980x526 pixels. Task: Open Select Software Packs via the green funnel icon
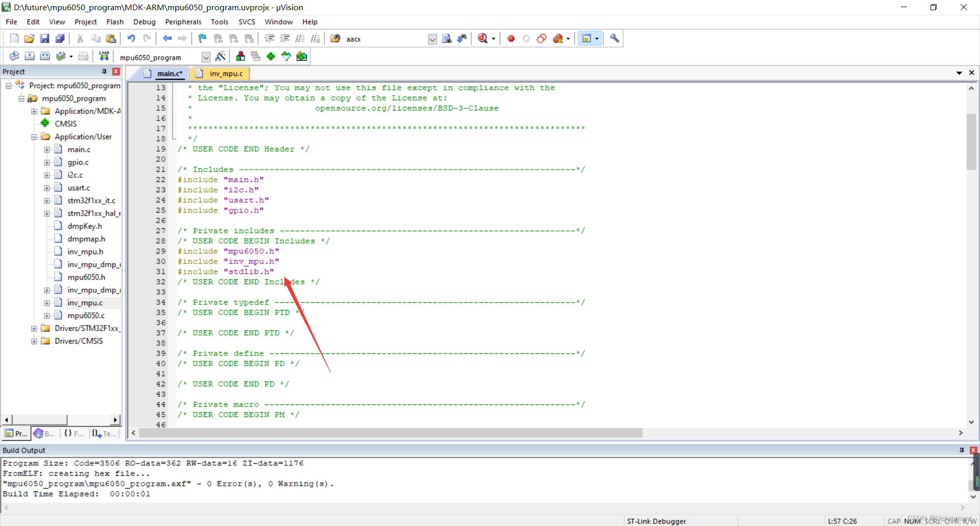click(x=286, y=56)
